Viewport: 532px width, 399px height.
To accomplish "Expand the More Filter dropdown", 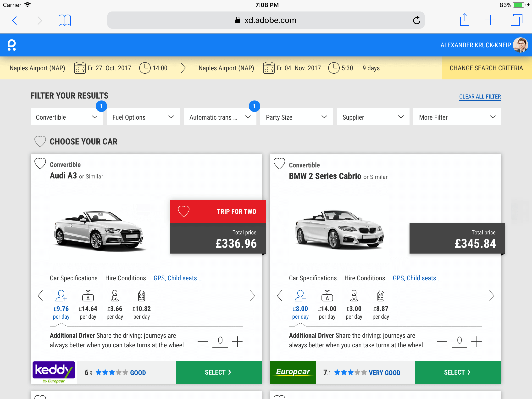I will [x=457, y=117].
